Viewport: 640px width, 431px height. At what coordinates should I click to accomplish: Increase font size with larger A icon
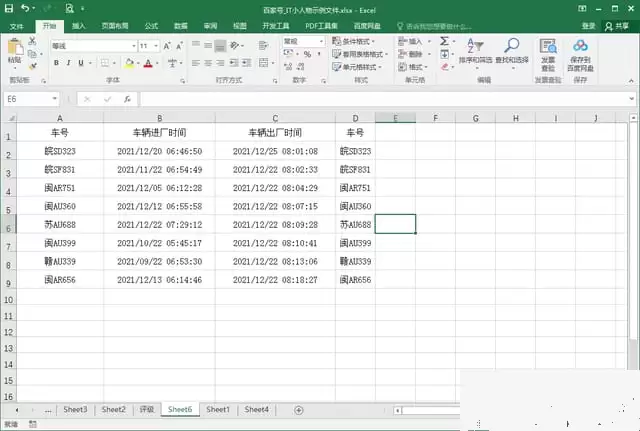167,46
